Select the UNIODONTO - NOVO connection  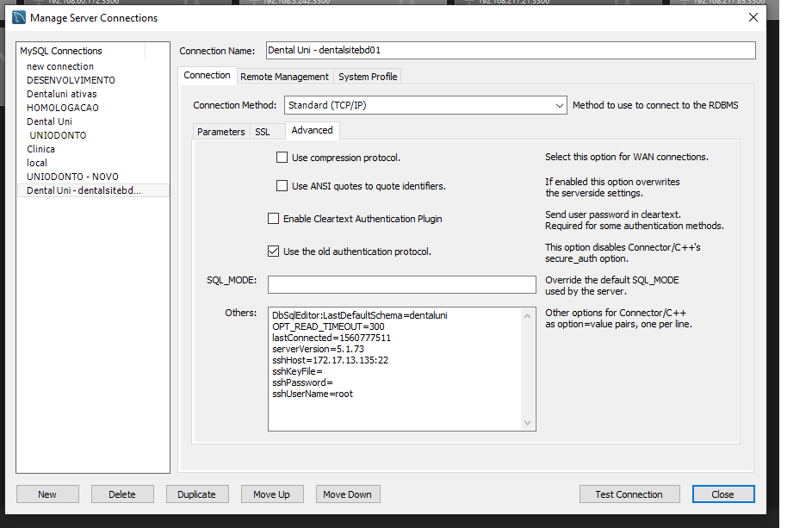coord(72,177)
